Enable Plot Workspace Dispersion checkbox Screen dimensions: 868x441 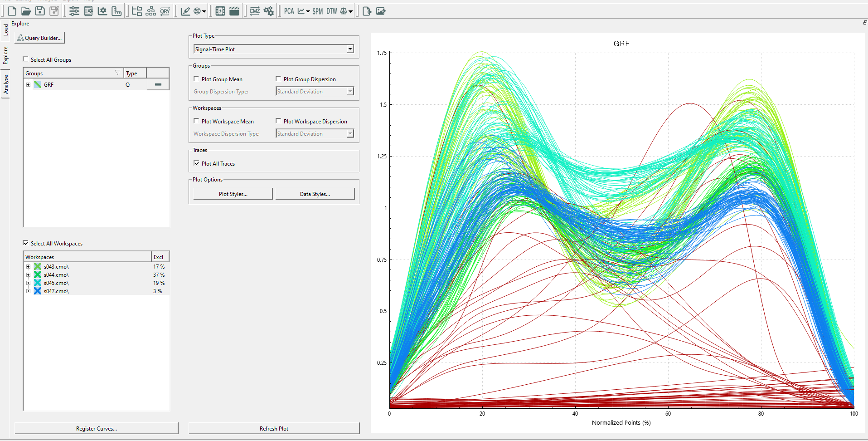point(278,121)
